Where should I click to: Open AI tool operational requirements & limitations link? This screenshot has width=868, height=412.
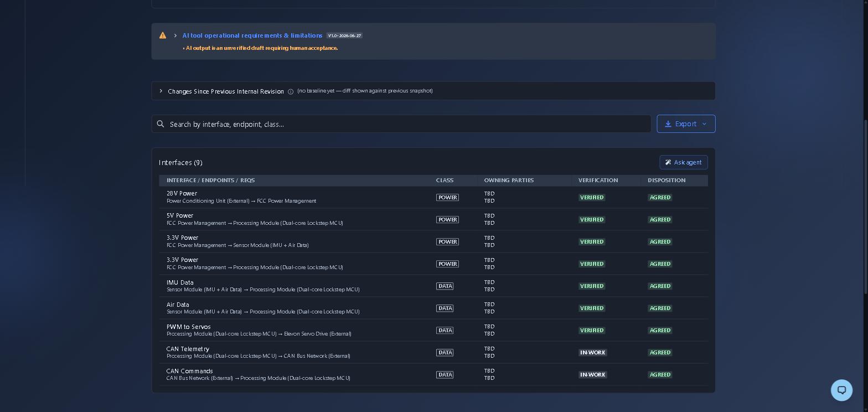252,35
